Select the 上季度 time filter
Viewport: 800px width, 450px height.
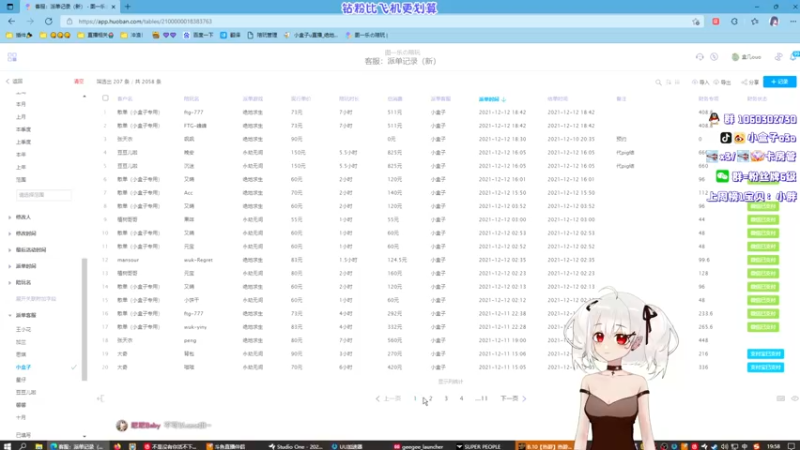pos(23,142)
